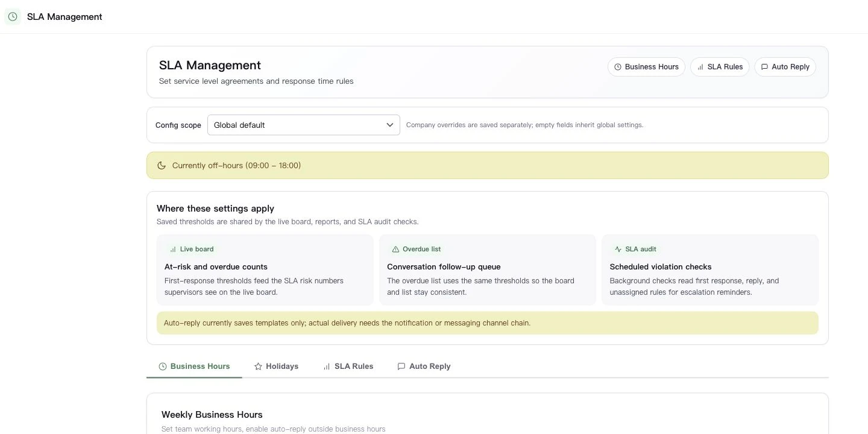This screenshot has width=868, height=434.
Task: Click the pulse icon beside SLA audit
Action: pyautogui.click(x=618, y=249)
